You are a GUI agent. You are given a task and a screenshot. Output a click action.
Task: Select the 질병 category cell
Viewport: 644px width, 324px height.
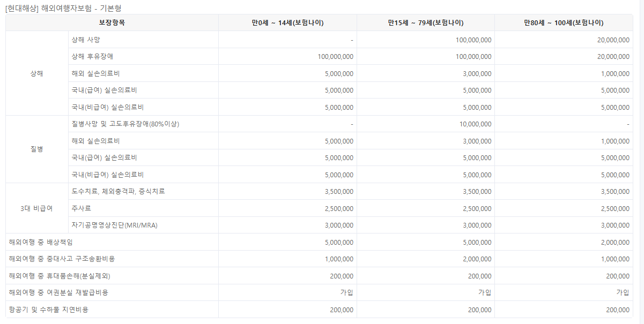pos(36,149)
